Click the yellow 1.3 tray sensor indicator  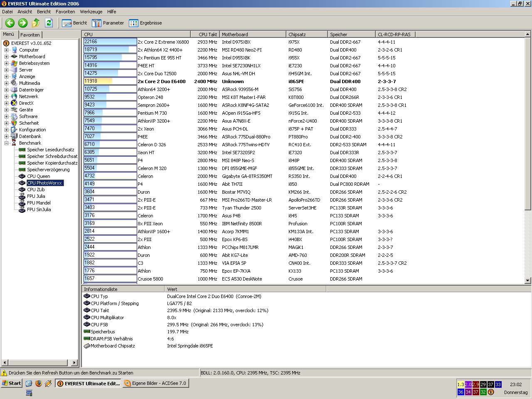tap(461, 384)
